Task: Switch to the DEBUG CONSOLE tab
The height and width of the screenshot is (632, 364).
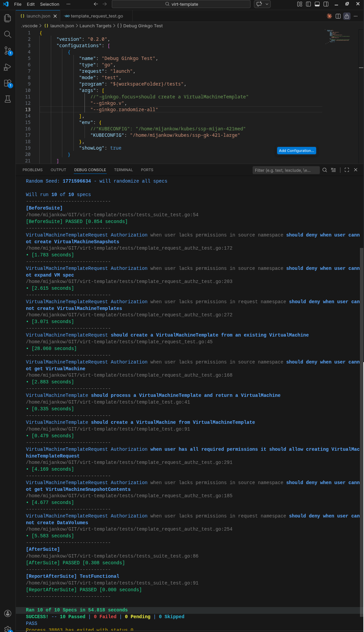Action: [90, 170]
